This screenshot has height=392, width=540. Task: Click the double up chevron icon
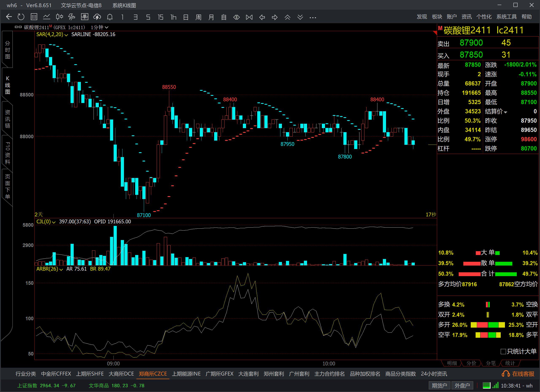[x=287, y=17]
